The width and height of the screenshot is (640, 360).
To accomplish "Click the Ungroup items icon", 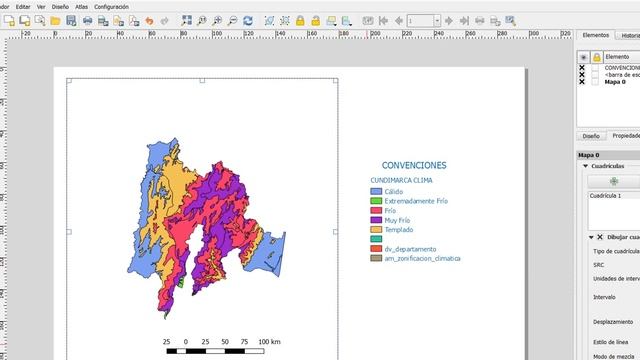I will (285, 20).
